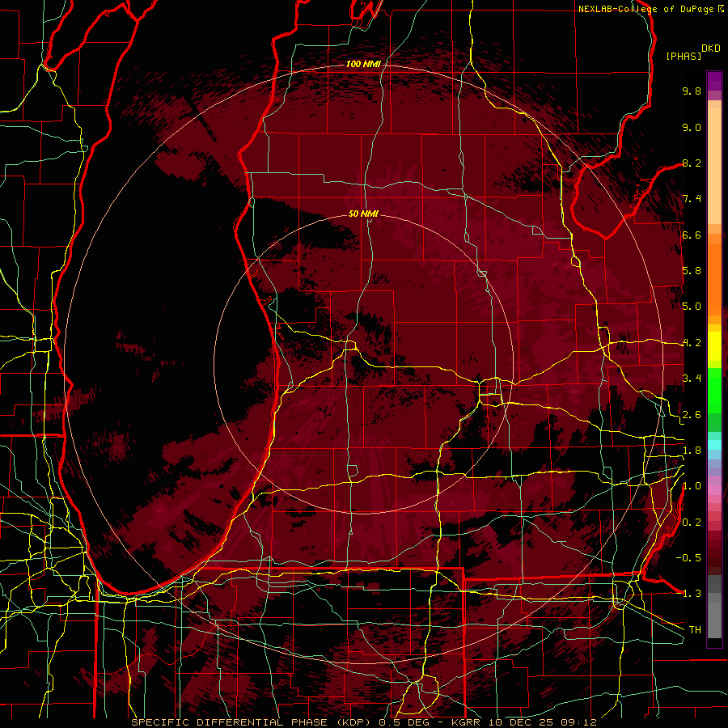Click the 3.4 scale value
The image size is (728, 728).
point(692,379)
